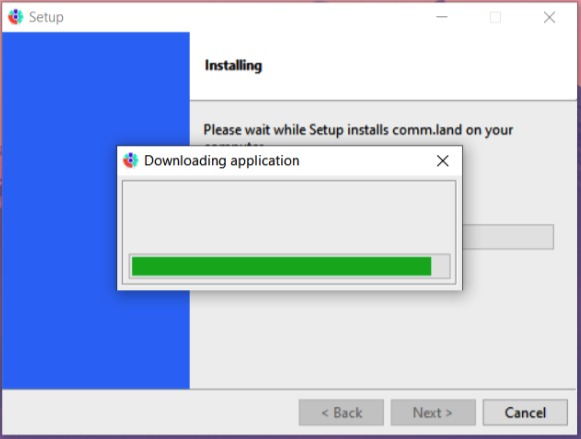Click the greyed-out < Back button
581x439 pixels.
341,412
